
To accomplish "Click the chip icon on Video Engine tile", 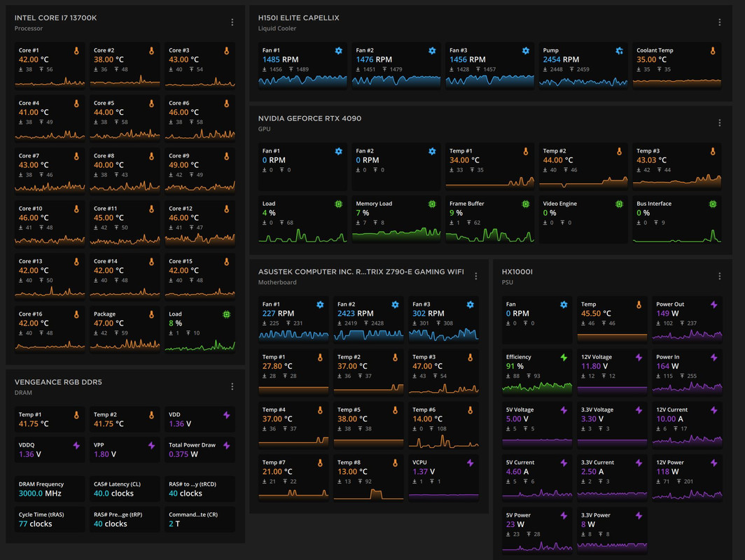I will (x=619, y=204).
